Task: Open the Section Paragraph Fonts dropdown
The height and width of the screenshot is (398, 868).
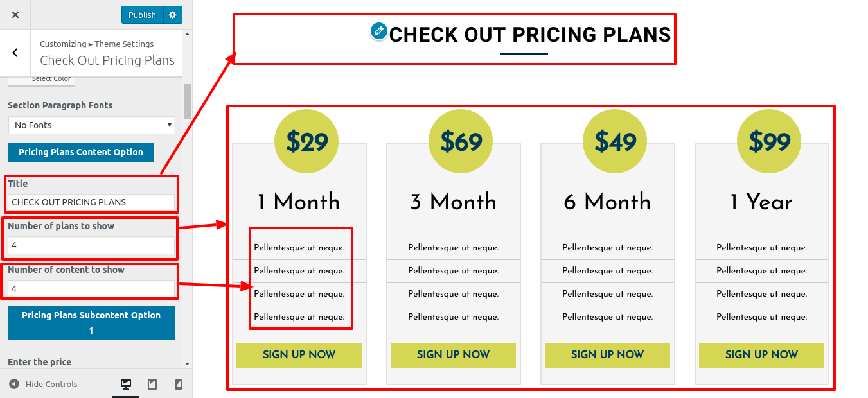Action: click(x=91, y=125)
